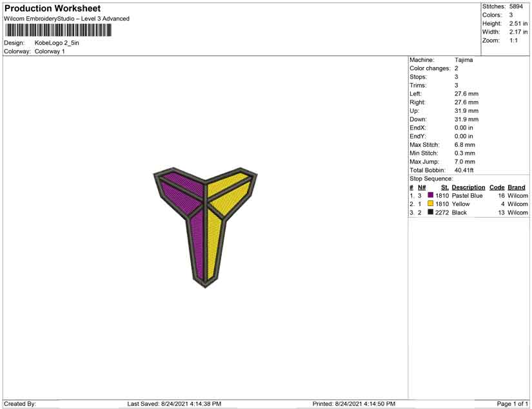
Task: Click the purple Pastel Blue color swatch
Action: (431, 195)
